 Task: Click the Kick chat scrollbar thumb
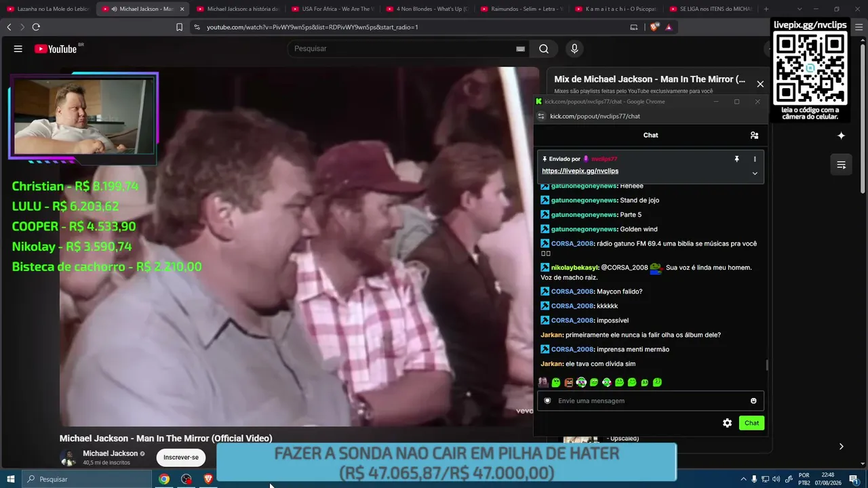767,365
